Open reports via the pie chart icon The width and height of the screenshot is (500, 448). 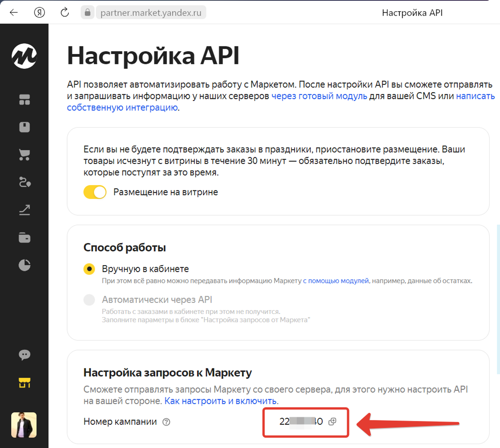click(24, 265)
